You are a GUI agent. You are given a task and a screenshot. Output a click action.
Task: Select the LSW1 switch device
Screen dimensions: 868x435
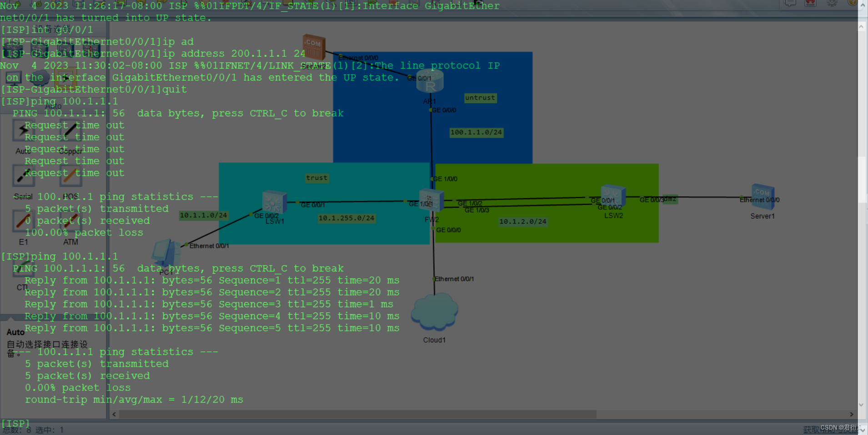pos(275,202)
